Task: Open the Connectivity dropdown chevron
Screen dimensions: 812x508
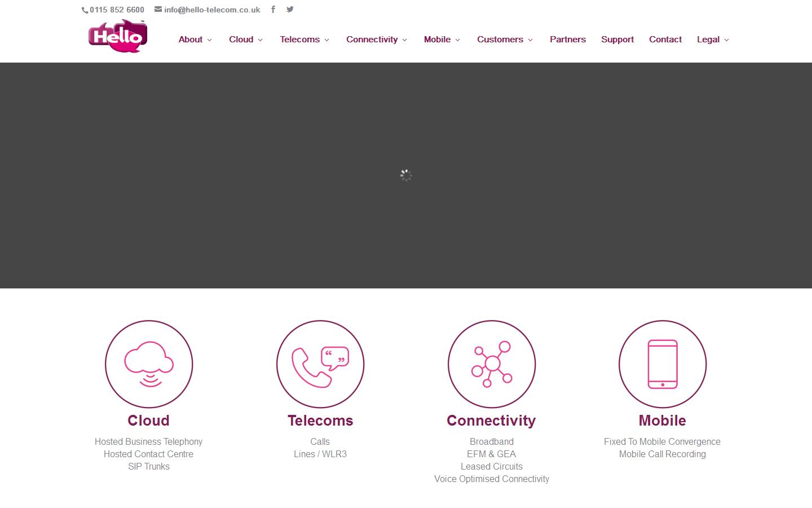Action: (404, 40)
